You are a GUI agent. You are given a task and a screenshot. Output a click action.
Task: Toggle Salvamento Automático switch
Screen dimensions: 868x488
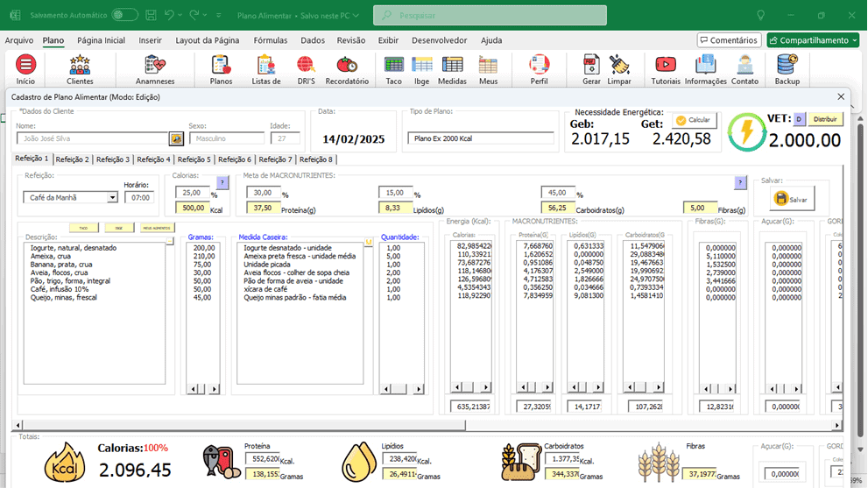click(x=124, y=15)
